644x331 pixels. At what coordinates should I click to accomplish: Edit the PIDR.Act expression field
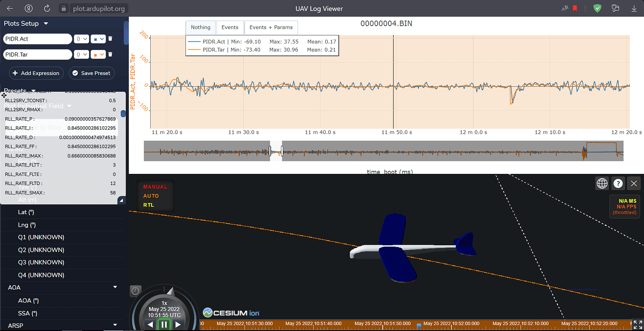(38, 39)
